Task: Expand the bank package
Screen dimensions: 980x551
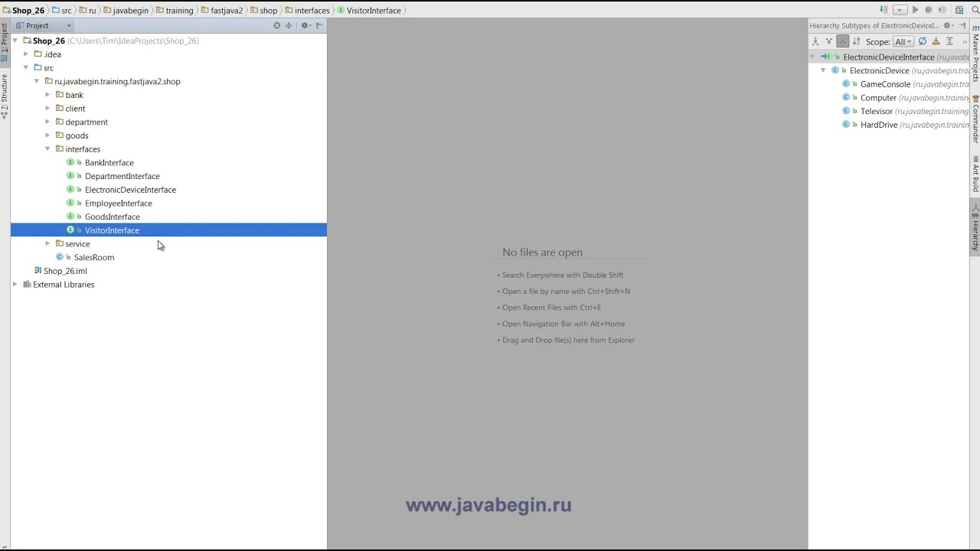Action: tap(47, 95)
